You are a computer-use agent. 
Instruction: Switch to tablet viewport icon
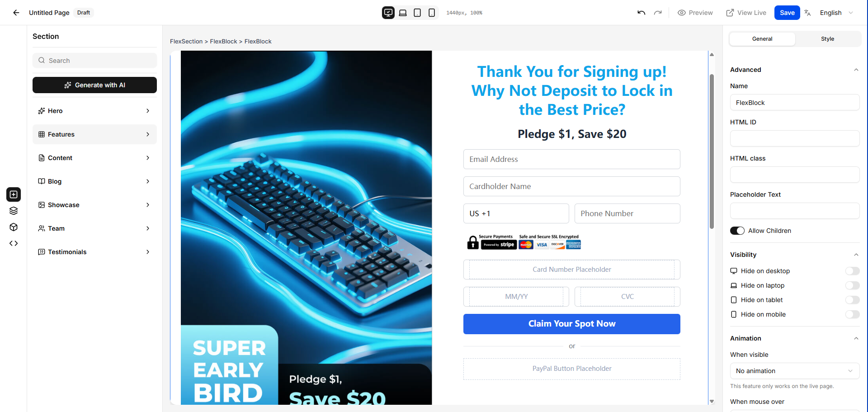pos(417,13)
